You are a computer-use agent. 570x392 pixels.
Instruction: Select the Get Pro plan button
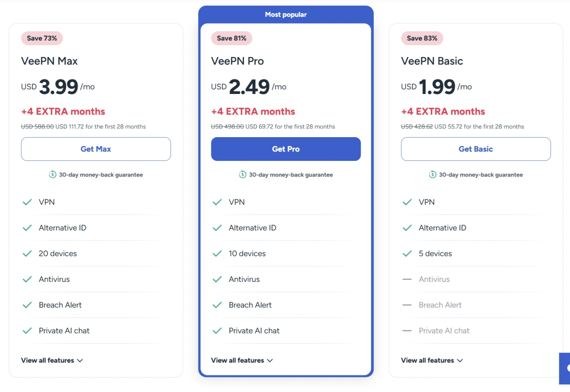point(286,149)
